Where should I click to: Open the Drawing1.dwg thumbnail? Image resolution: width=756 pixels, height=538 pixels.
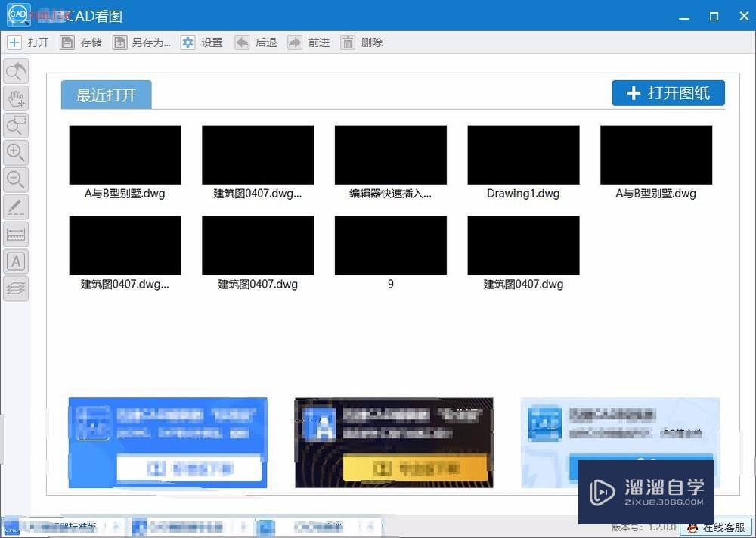(522, 154)
